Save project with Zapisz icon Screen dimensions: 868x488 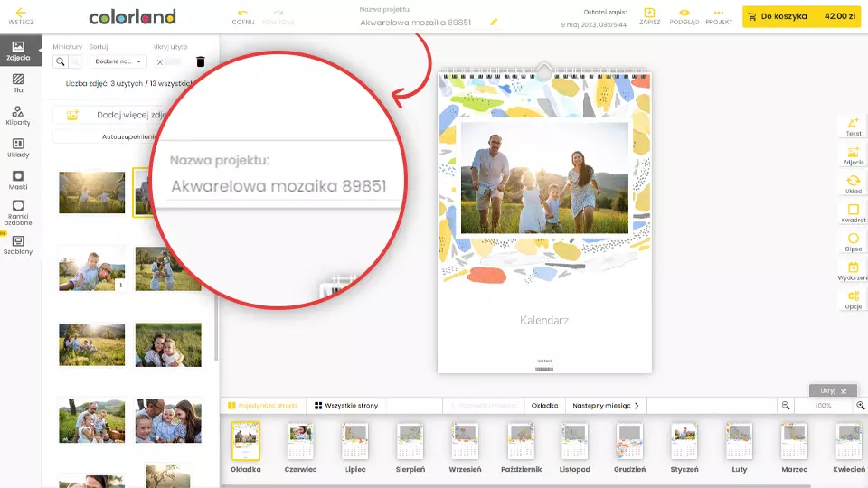649,16
